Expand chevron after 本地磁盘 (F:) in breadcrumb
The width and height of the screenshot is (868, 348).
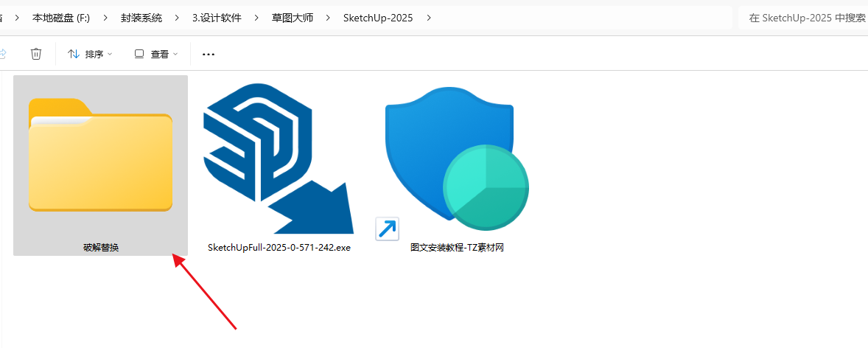point(105,18)
